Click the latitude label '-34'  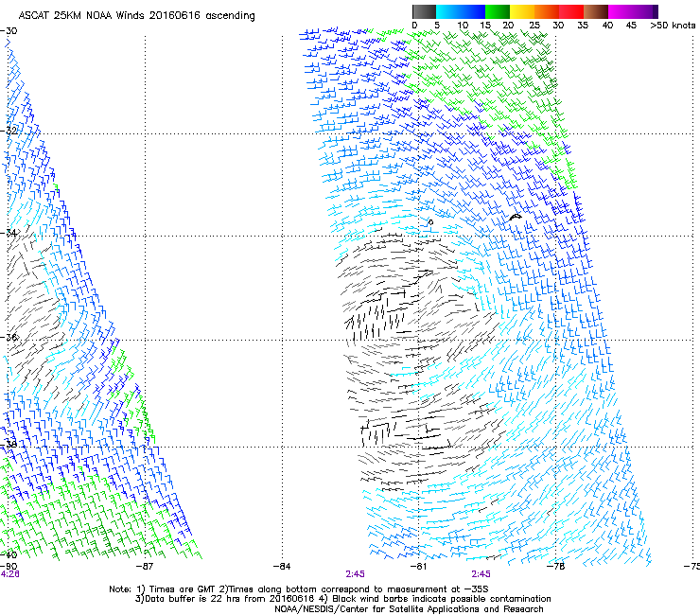pos(9,233)
